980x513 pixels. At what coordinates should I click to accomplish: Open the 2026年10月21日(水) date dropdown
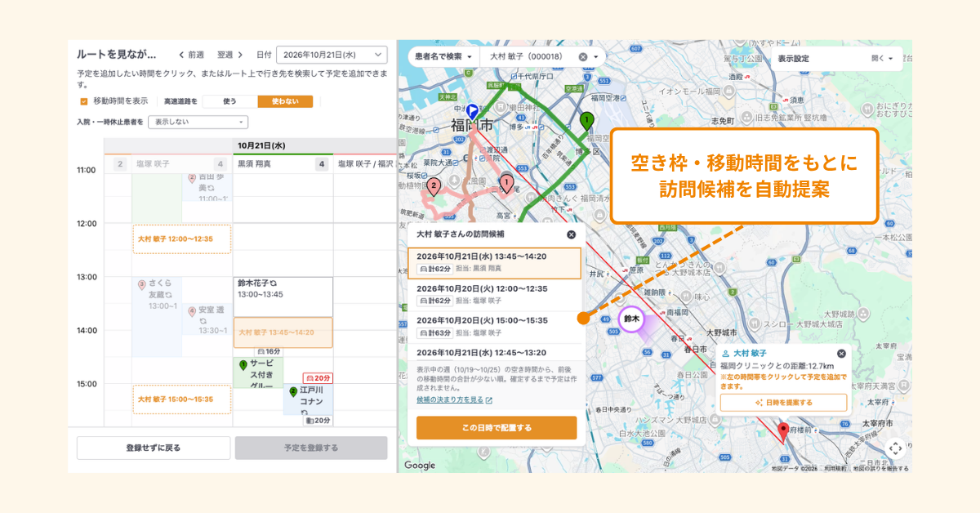click(332, 55)
